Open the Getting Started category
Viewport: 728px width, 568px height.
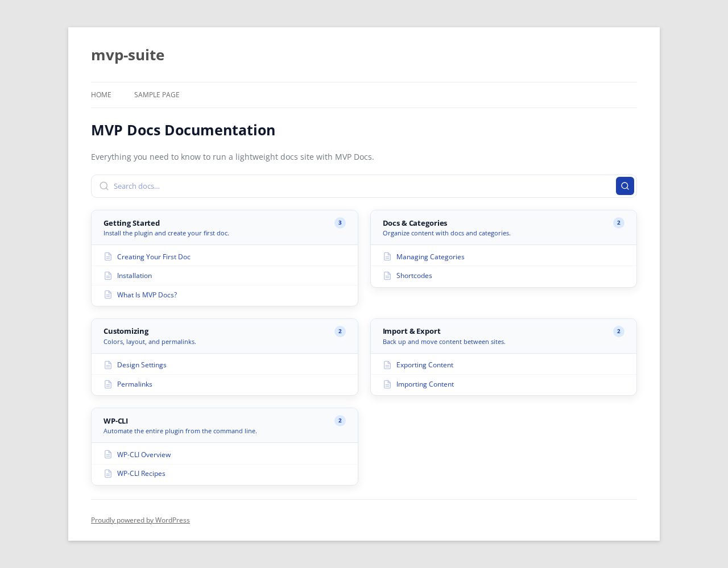click(x=131, y=223)
